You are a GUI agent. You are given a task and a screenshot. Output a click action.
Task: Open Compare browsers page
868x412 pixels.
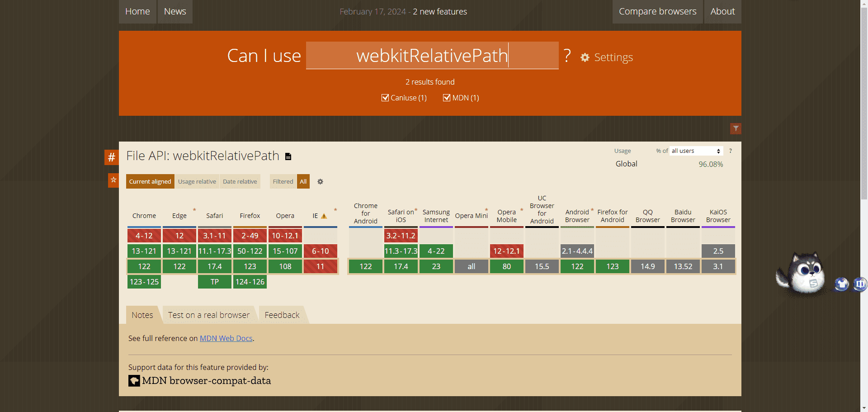click(658, 11)
